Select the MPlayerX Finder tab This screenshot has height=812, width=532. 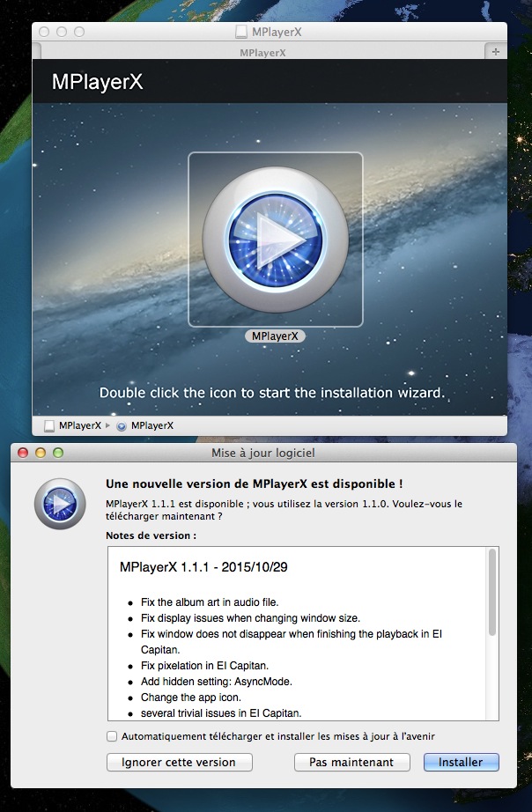(262, 52)
